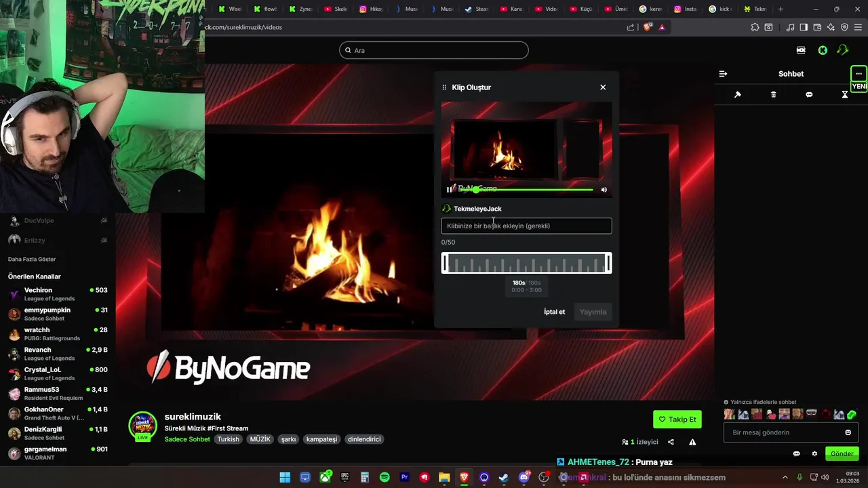Click İptal et to cancel clip

pos(554,312)
